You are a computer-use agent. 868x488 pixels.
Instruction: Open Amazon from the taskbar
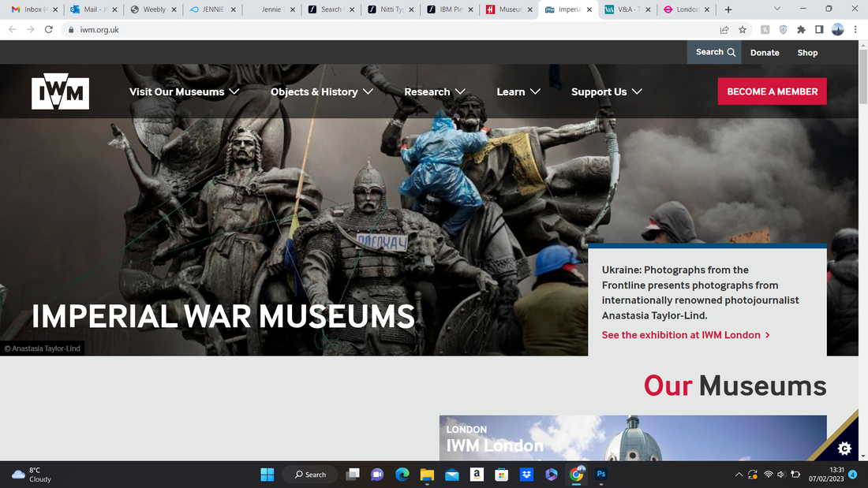click(x=477, y=474)
